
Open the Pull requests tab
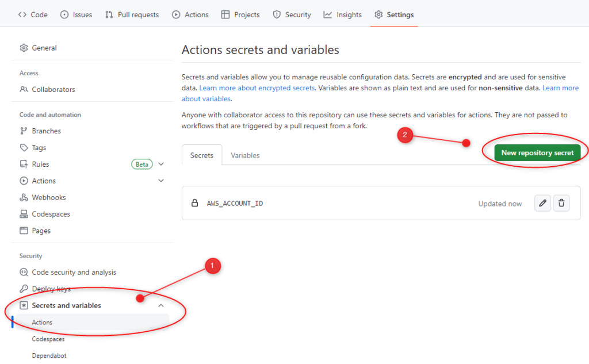coord(132,14)
